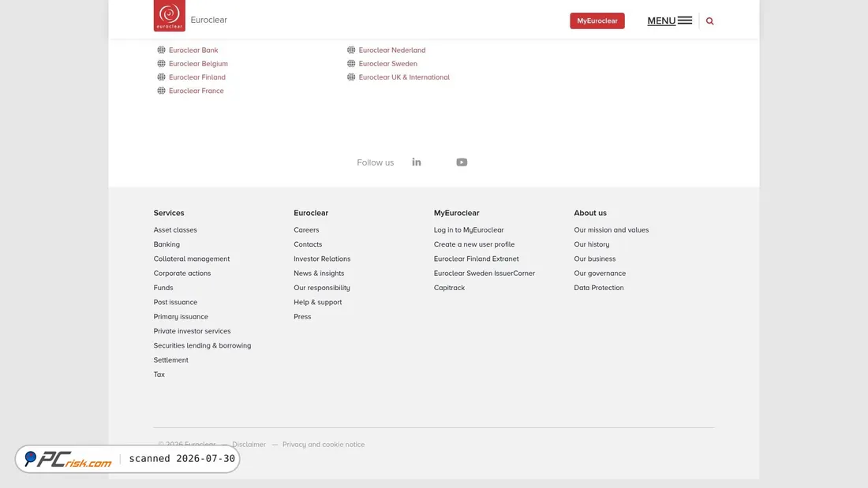Click the Euroclear header title text

[x=208, y=20]
